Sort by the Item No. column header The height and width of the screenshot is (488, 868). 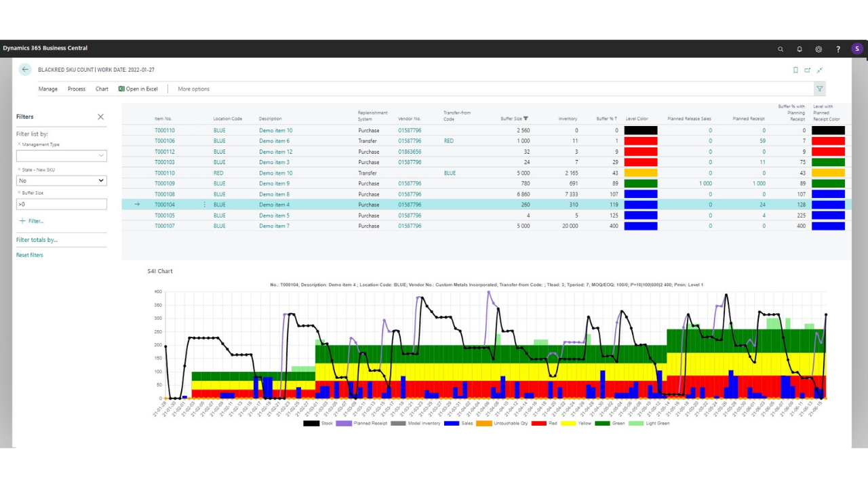[163, 119]
